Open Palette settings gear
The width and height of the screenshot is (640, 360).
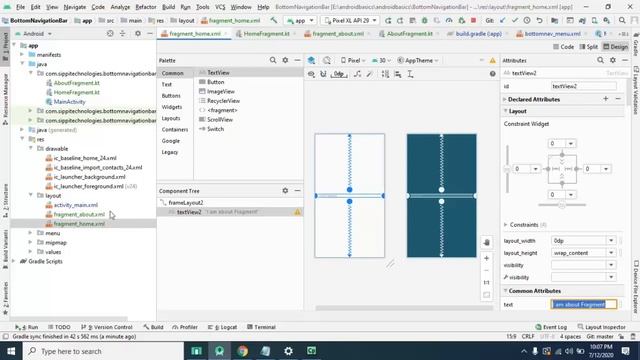tap(285, 60)
